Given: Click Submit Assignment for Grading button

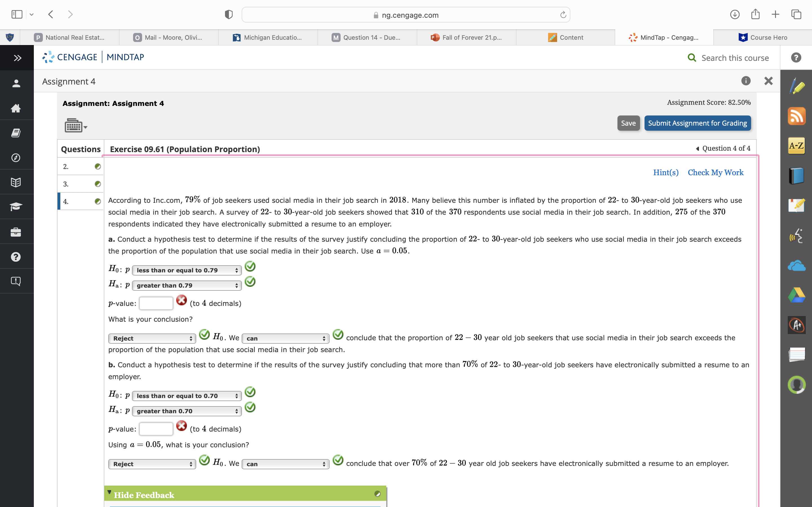Looking at the screenshot, I should coord(697,123).
